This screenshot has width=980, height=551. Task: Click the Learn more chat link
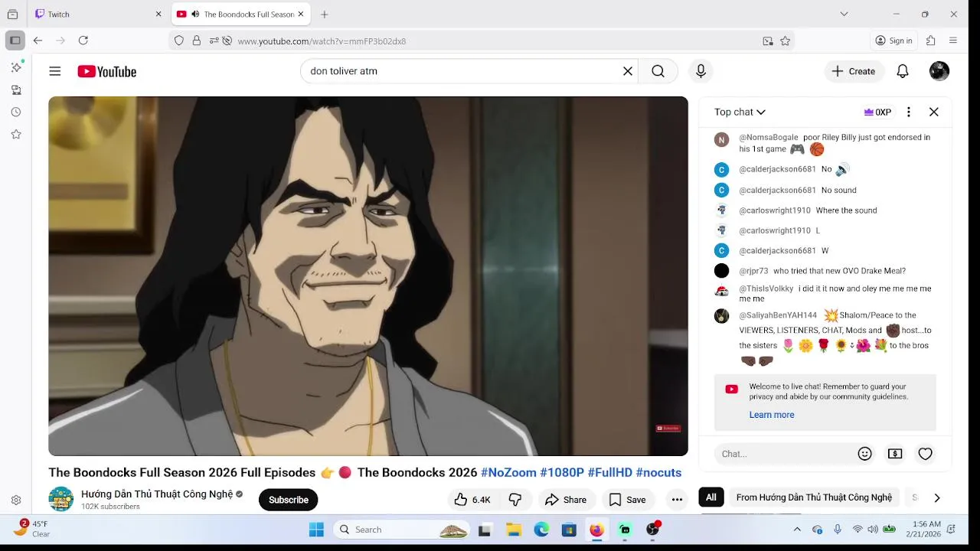(x=772, y=415)
